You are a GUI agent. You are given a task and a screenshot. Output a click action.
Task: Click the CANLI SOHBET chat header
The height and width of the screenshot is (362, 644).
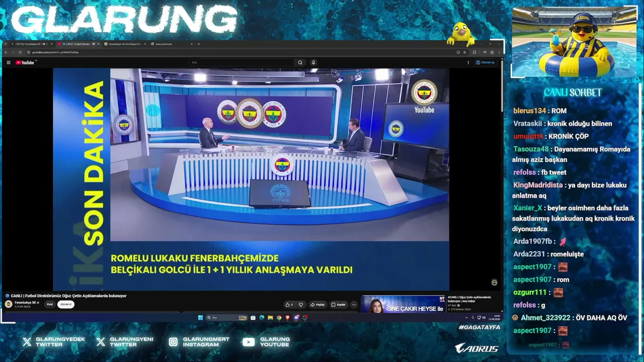(x=573, y=93)
